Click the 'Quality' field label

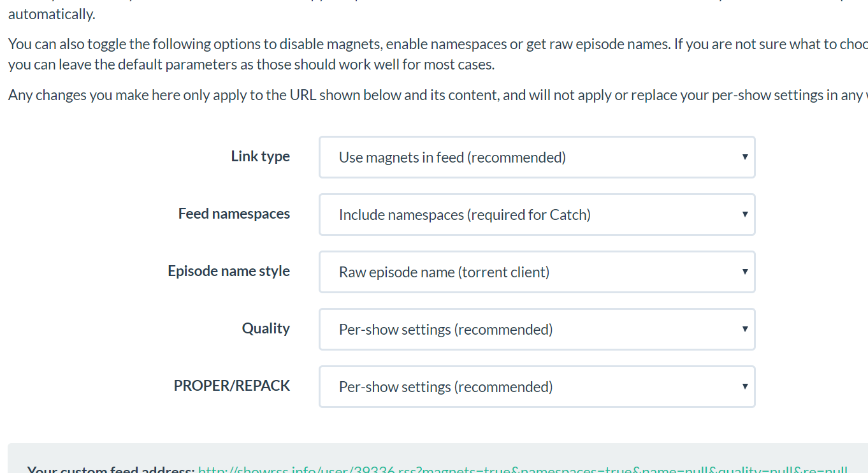point(266,328)
